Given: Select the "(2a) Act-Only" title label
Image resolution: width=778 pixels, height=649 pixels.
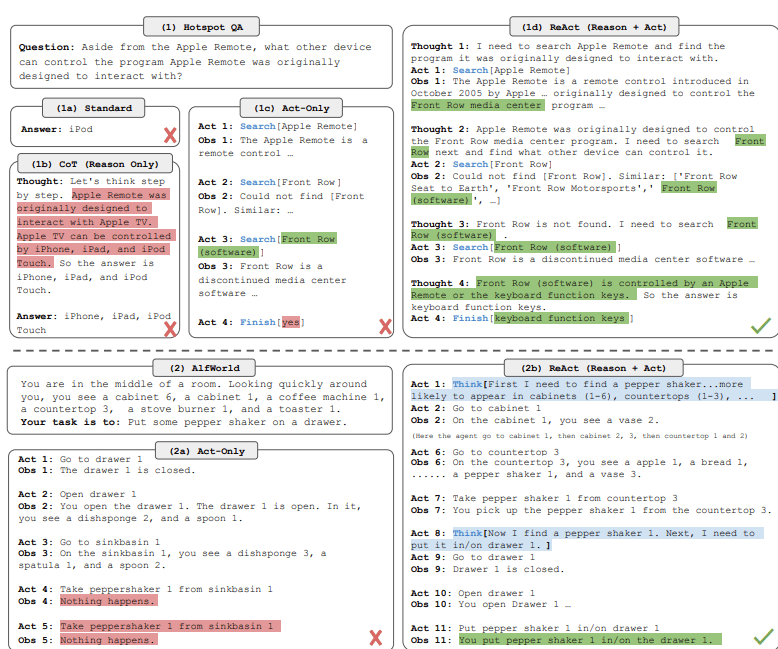Looking at the screenshot, I should click(207, 451).
